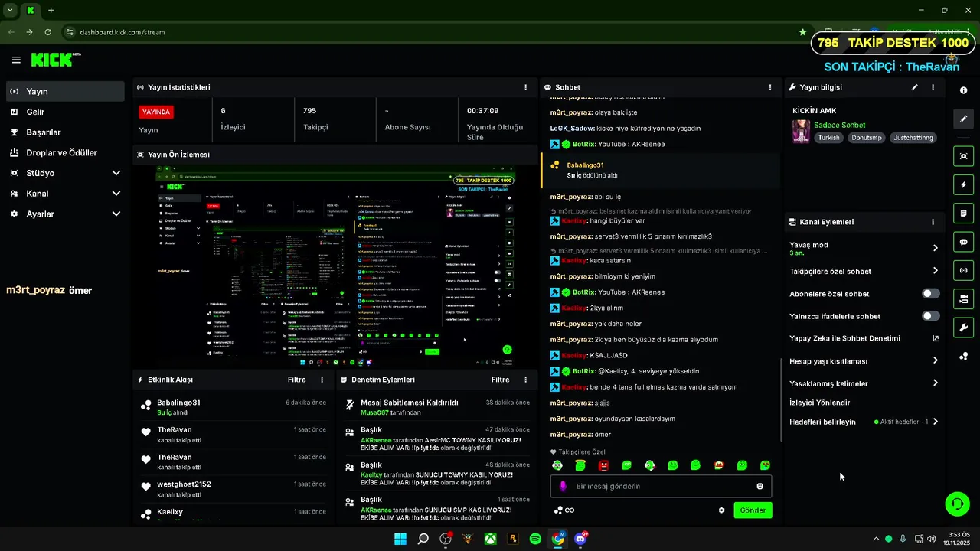980x551 pixels.
Task: Toggle Yalnızca ifadelerle sohbet switch
Action: tap(930, 316)
